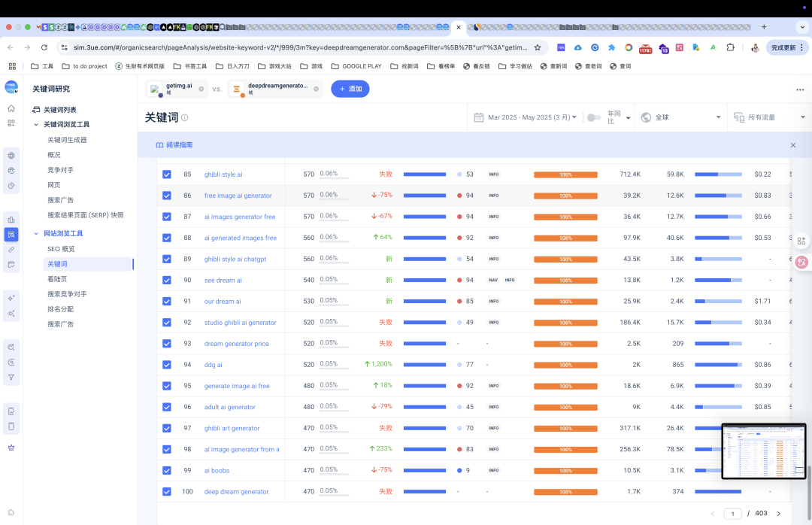812x525 pixels.
Task: Open the 阅读指南 reading guide link
Action: [174, 145]
